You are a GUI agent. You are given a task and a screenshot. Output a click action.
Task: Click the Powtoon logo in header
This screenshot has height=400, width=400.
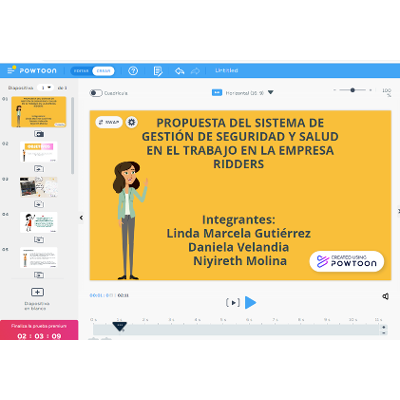(38, 71)
